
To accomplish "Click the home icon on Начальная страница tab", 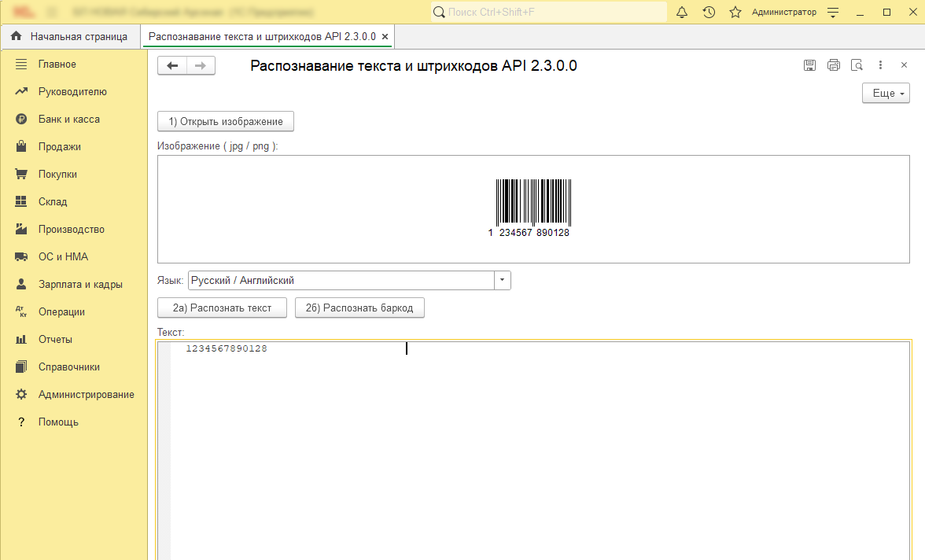I will [17, 36].
